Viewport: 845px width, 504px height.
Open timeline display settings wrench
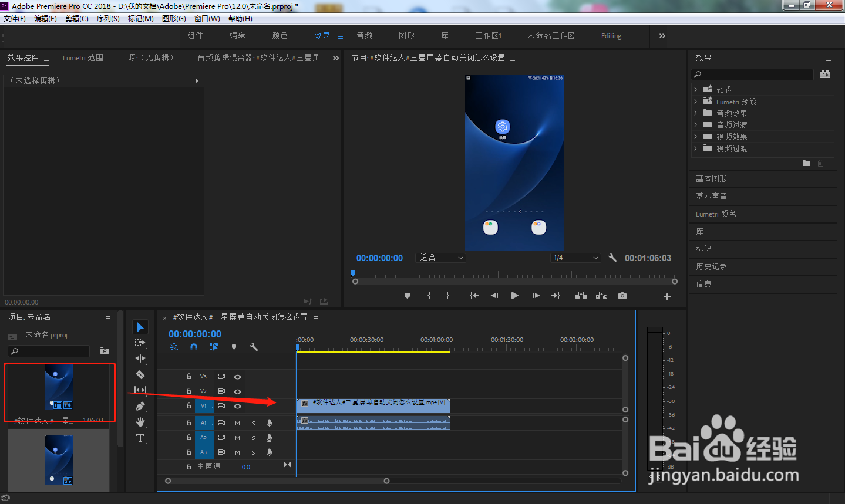[254, 347]
